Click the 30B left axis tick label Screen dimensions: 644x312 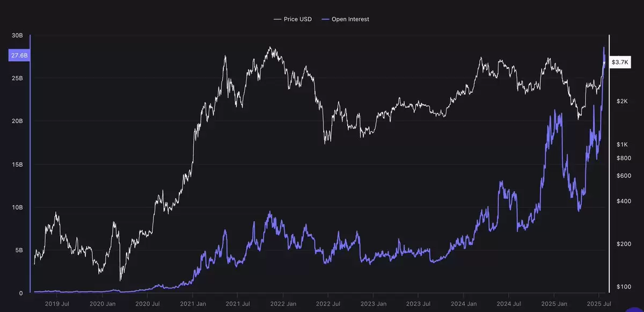click(x=17, y=35)
